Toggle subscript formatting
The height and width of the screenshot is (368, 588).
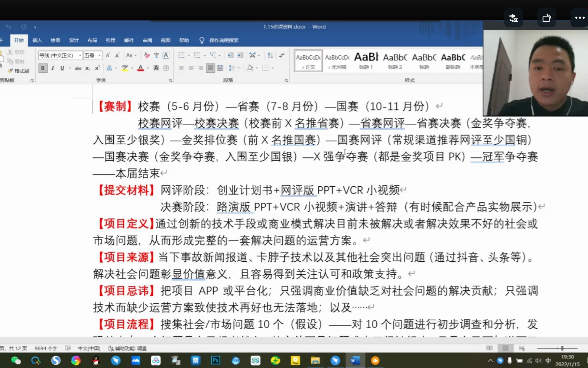(x=88, y=68)
